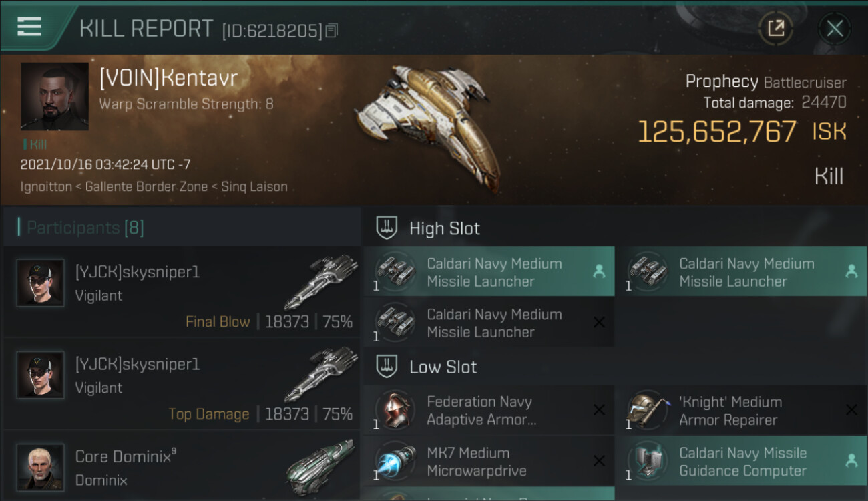Tap the MK7 Medium Microwarpdrive icon
This screenshot has height=501, width=868.
click(x=395, y=462)
